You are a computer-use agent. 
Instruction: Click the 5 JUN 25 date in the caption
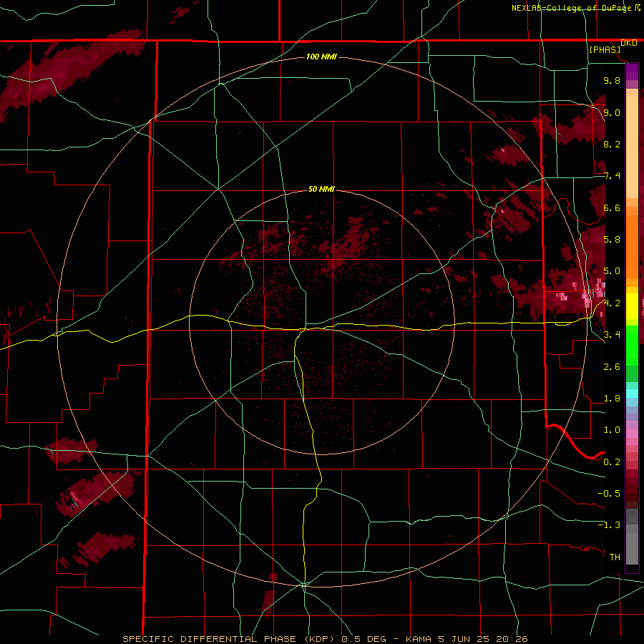[465, 639]
